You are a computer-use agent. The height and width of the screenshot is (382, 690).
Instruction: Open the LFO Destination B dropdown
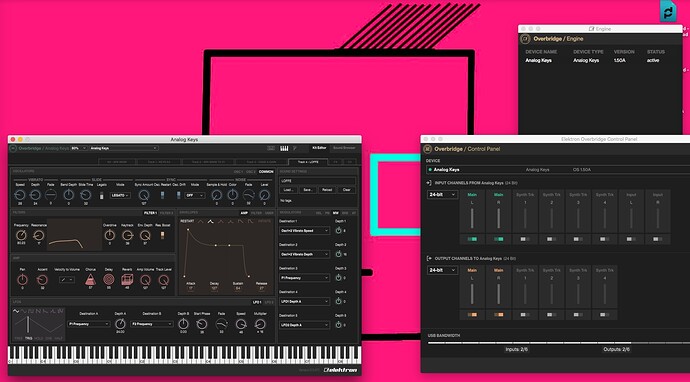(152, 324)
